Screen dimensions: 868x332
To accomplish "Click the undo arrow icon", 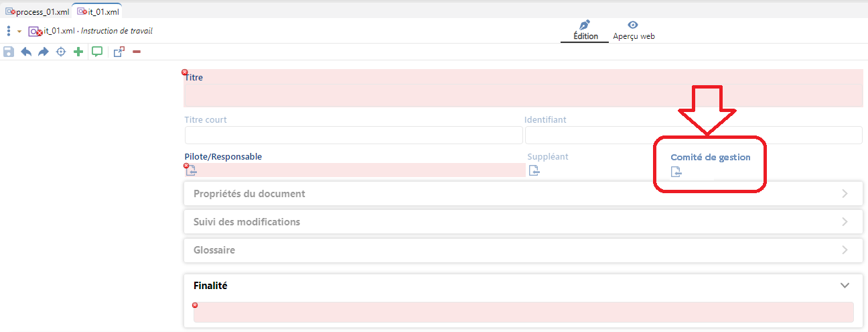I will (26, 52).
